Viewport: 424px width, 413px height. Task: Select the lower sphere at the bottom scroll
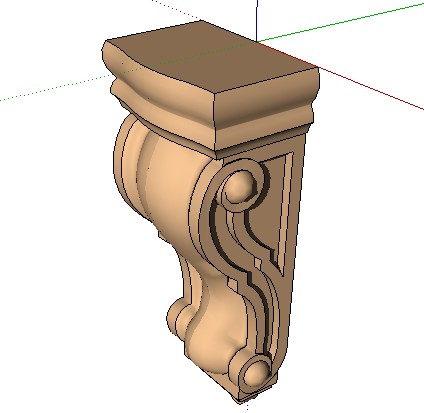click(256, 374)
